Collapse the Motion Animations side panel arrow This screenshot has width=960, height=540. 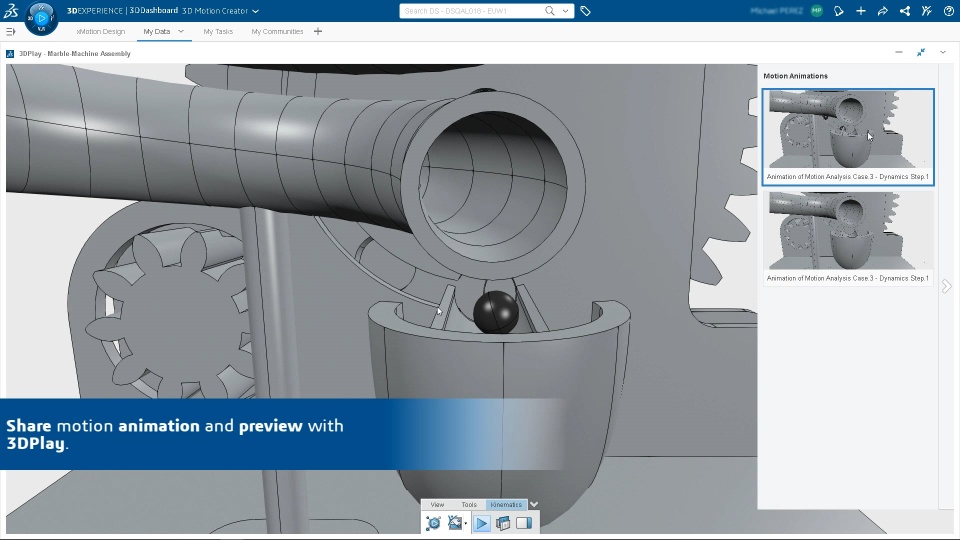tap(947, 286)
